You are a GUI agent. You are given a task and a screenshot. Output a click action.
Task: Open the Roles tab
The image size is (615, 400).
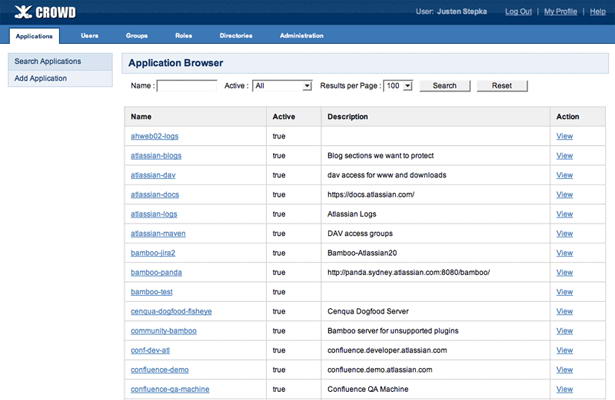pyautogui.click(x=183, y=36)
